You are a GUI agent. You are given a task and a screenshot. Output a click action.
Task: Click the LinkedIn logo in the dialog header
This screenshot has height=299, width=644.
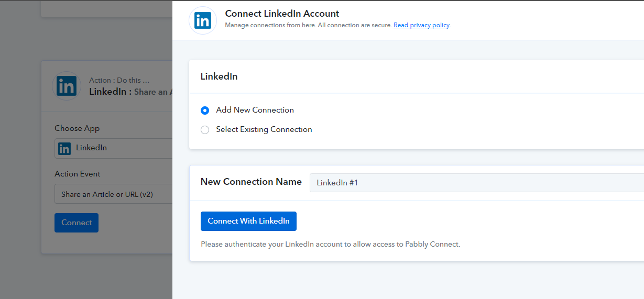click(x=203, y=20)
